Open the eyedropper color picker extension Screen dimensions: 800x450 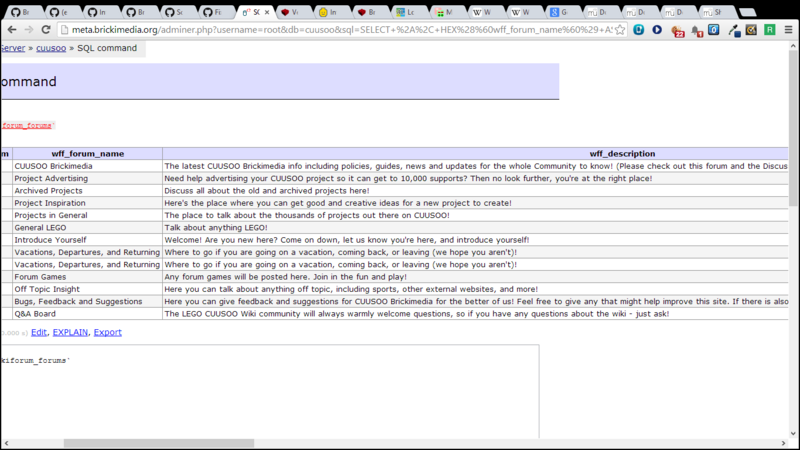click(x=734, y=31)
